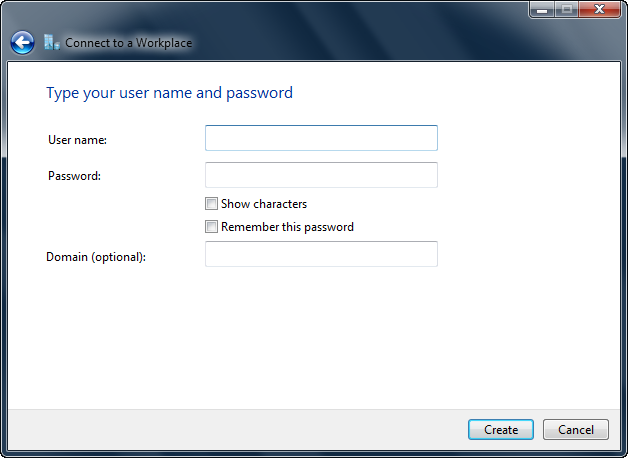Close the dialog with the red X
The width and height of the screenshot is (628, 458).
click(x=600, y=10)
